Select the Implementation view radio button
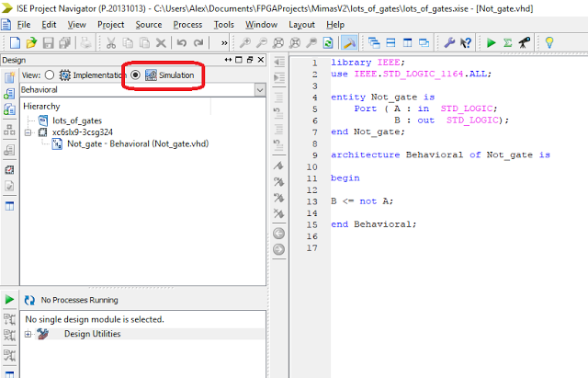588x378 pixels. [x=50, y=75]
